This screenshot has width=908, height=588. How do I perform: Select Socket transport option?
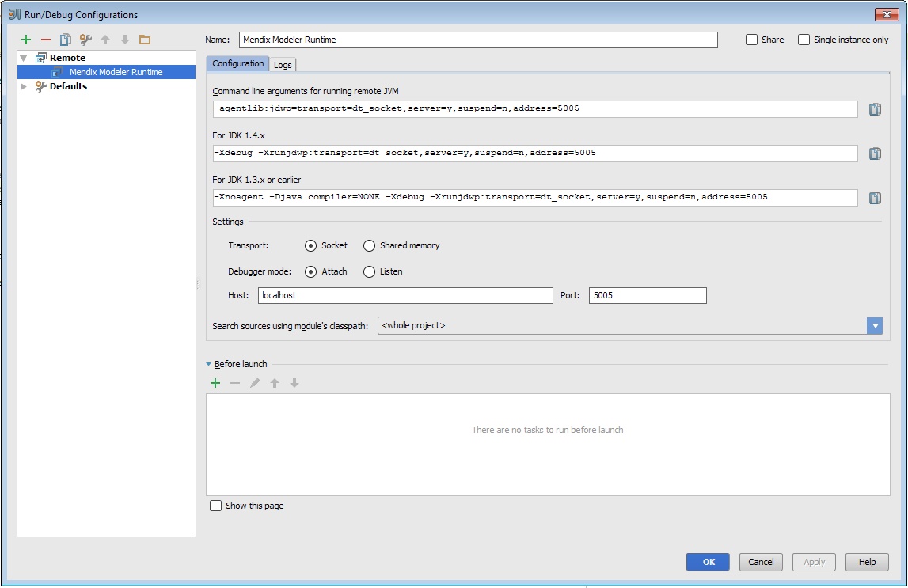point(311,246)
